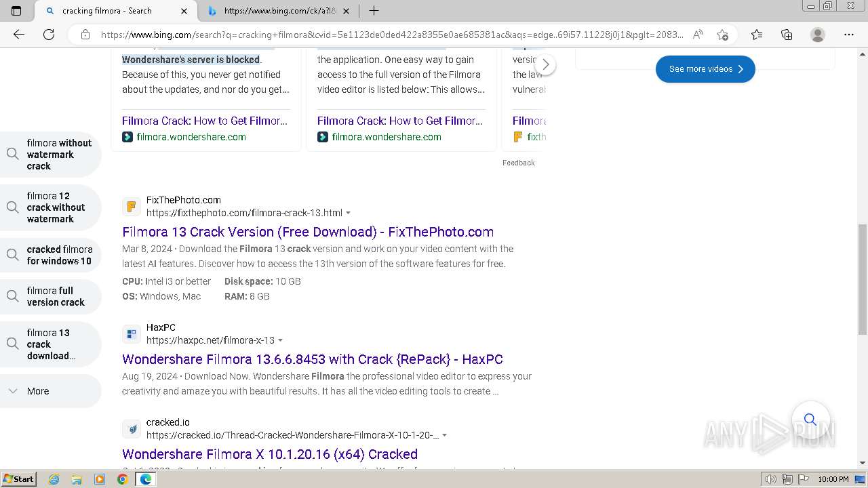The width and height of the screenshot is (868, 488).
Task: Click the floating blue search magnifier button
Action: (810, 420)
